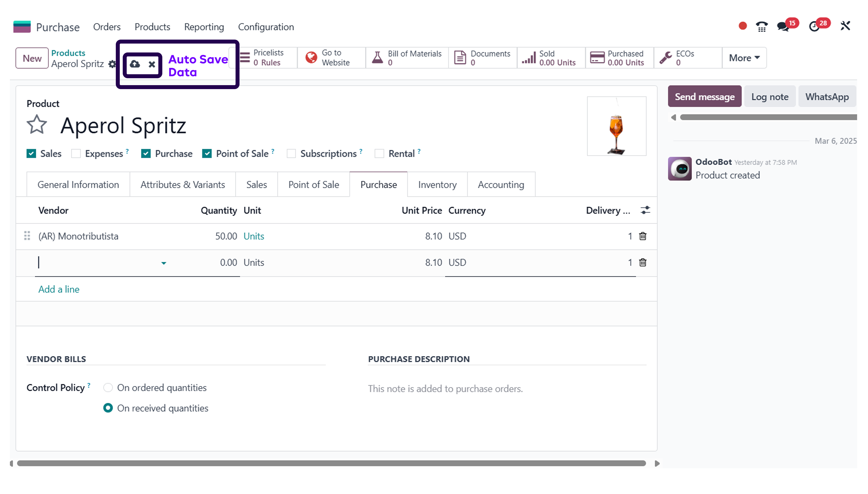Toggle the Purchase checkbox
The image size is (868, 494).
pos(146,154)
